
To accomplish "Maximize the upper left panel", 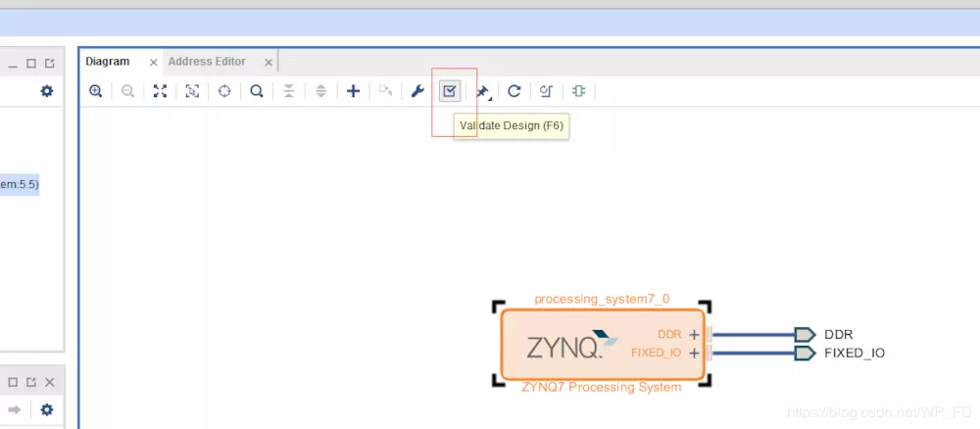I will click(31, 64).
